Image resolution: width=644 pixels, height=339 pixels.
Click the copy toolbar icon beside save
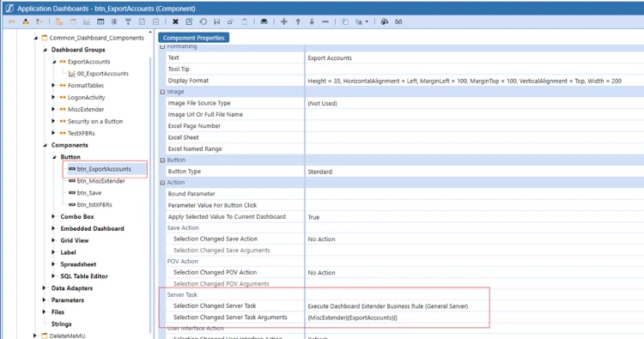click(x=230, y=21)
